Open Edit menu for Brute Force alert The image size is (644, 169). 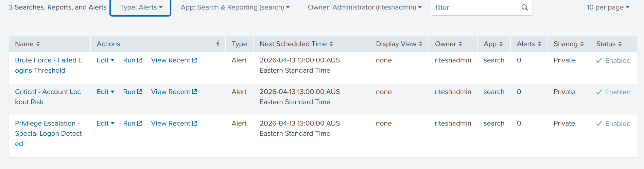105,60
